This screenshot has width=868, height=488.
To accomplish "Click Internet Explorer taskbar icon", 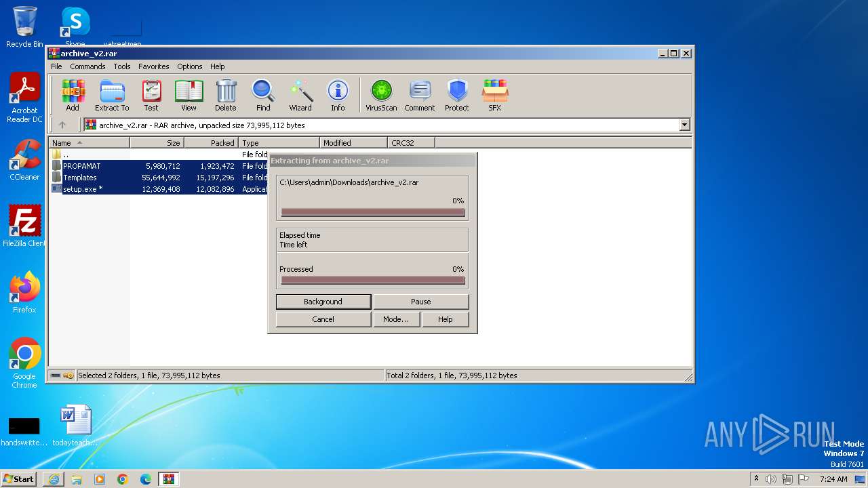I will (x=54, y=479).
